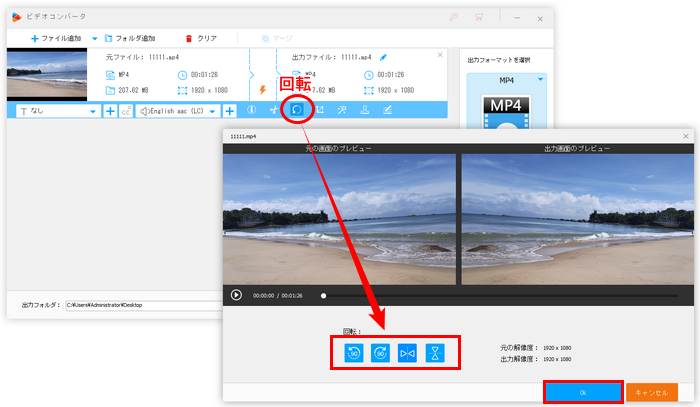Click the Add Folder (フォルダ追加) button

click(130, 38)
